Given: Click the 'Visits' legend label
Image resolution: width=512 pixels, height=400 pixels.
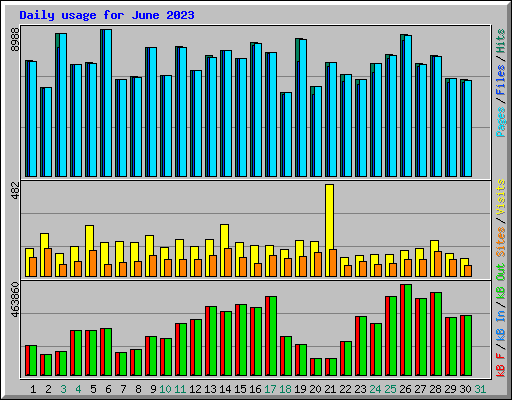Looking at the screenshot, I should click(x=501, y=197).
